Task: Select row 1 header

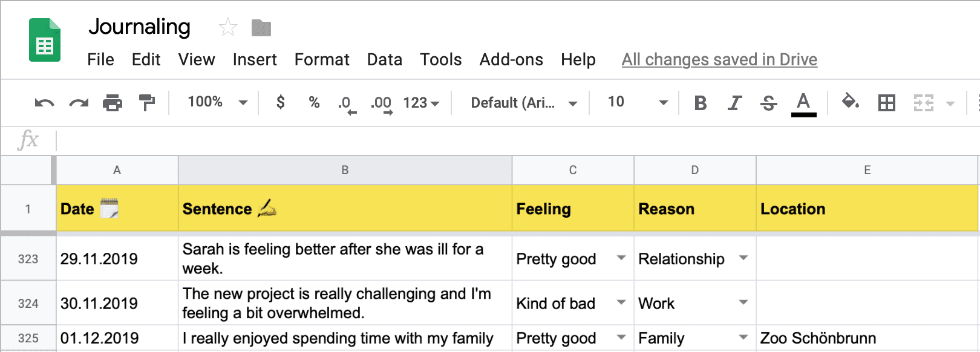Action: pos(28,209)
